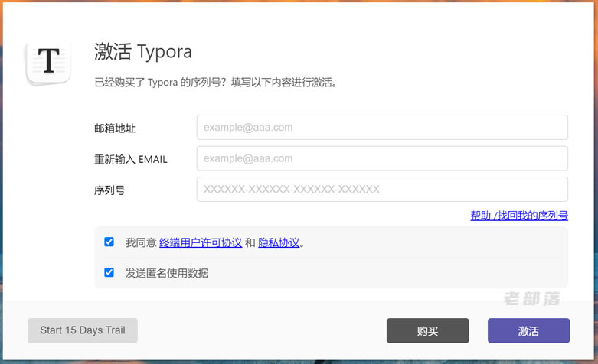The image size is (598, 364).
Task: Open the 隐私协议 privacy link
Action: (x=279, y=242)
